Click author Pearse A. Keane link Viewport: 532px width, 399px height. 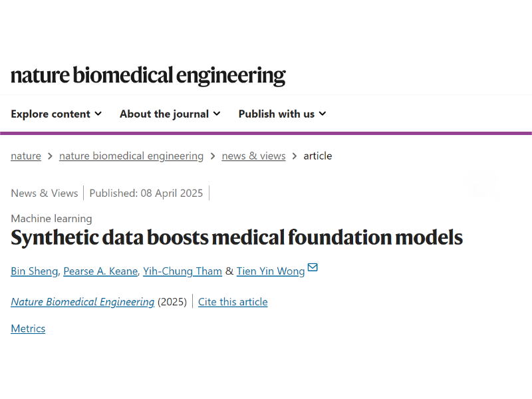pyautogui.click(x=100, y=271)
